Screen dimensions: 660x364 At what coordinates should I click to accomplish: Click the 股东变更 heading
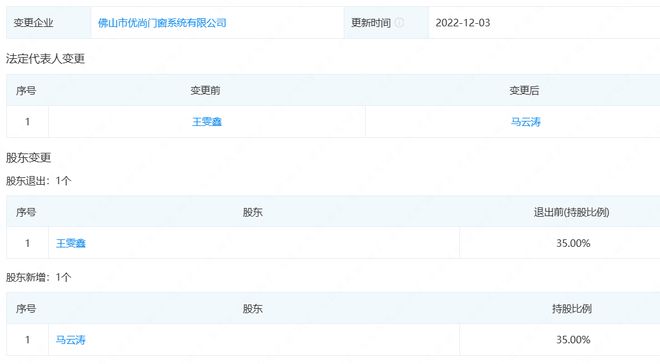tap(29, 158)
